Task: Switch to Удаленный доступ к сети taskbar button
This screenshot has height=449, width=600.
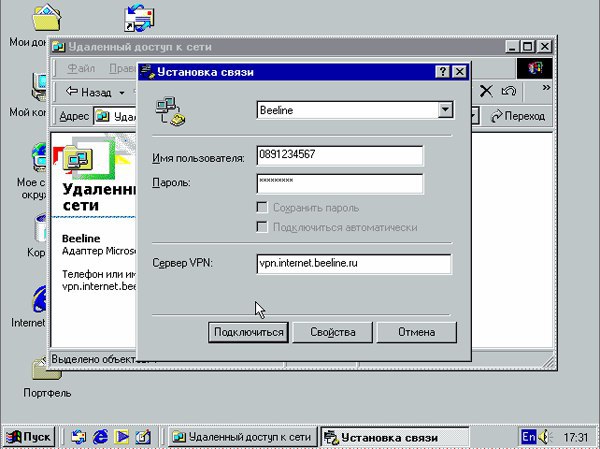Action: (243, 437)
